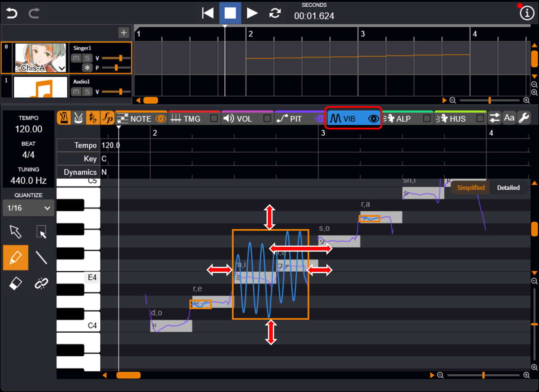The height and width of the screenshot is (392, 539).
Task: Select the eraser tool
Action: (x=16, y=283)
